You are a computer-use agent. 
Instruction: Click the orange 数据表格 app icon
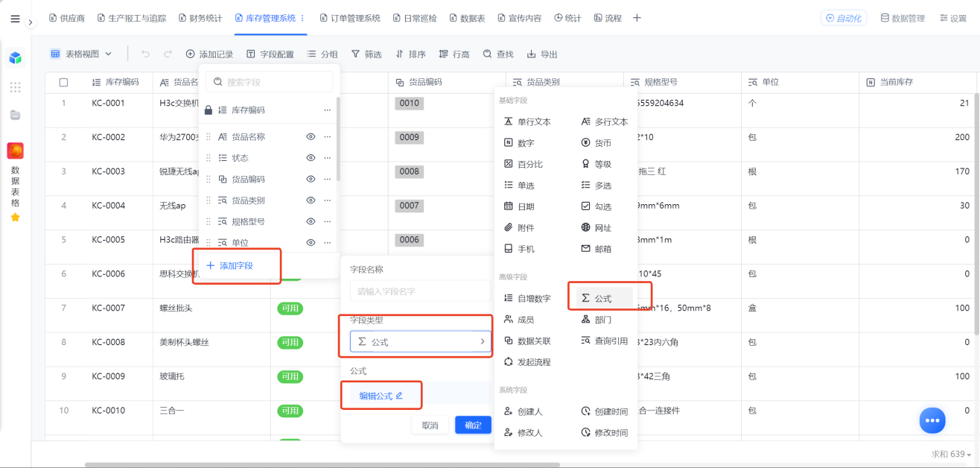coord(16,151)
